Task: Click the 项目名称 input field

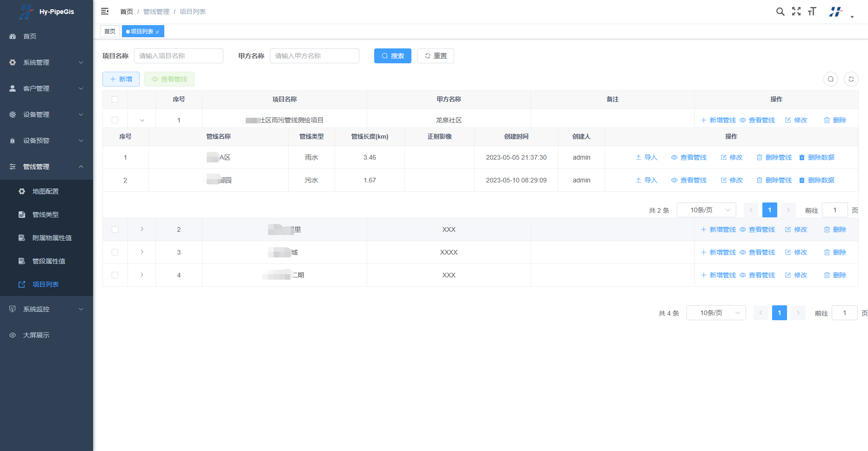Action: (x=178, y=56)
